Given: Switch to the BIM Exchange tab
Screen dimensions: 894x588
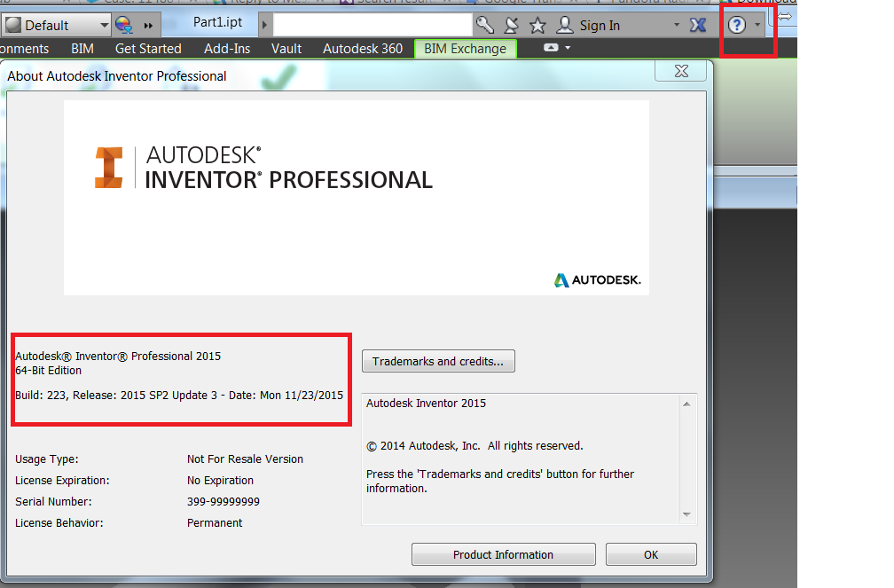Looking at the screenshot, I should click(x=465, y=49).
